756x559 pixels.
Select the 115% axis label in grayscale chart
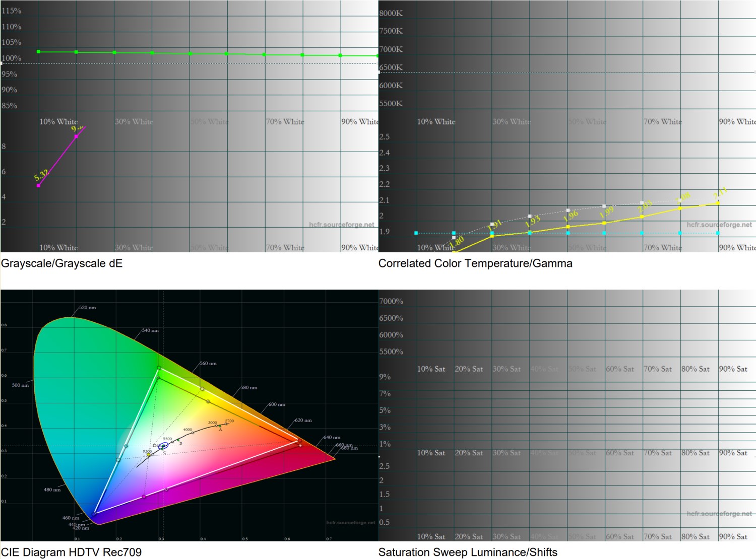(12, 11)
